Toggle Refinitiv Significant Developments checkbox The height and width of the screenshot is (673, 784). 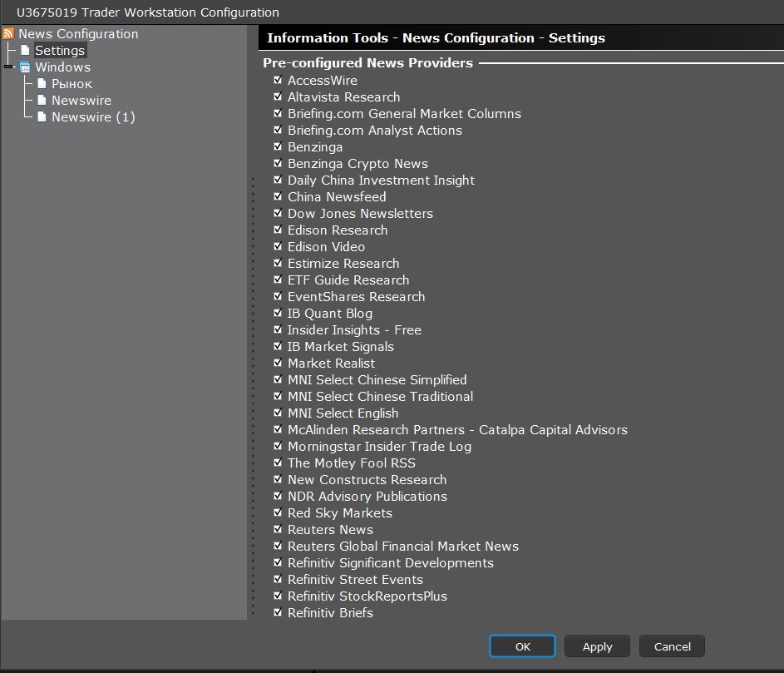(278, 562)
